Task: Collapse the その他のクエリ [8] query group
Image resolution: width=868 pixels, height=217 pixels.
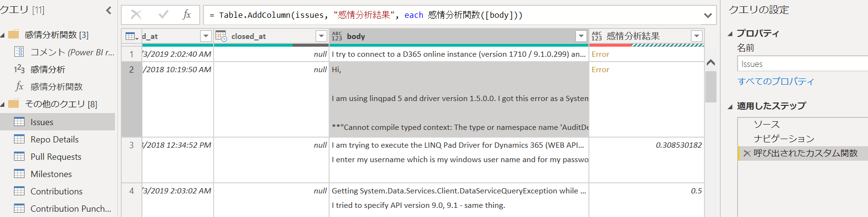Action: (x=3, y=104)
